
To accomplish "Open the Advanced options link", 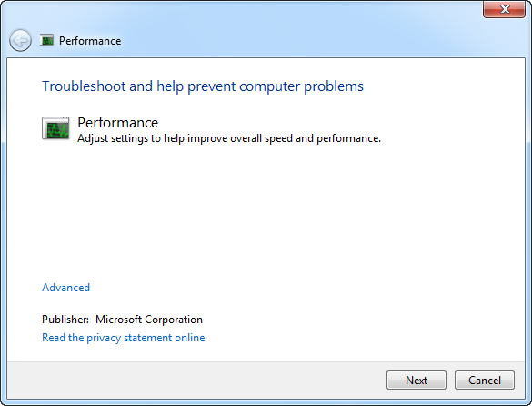I will coord(65,288).
